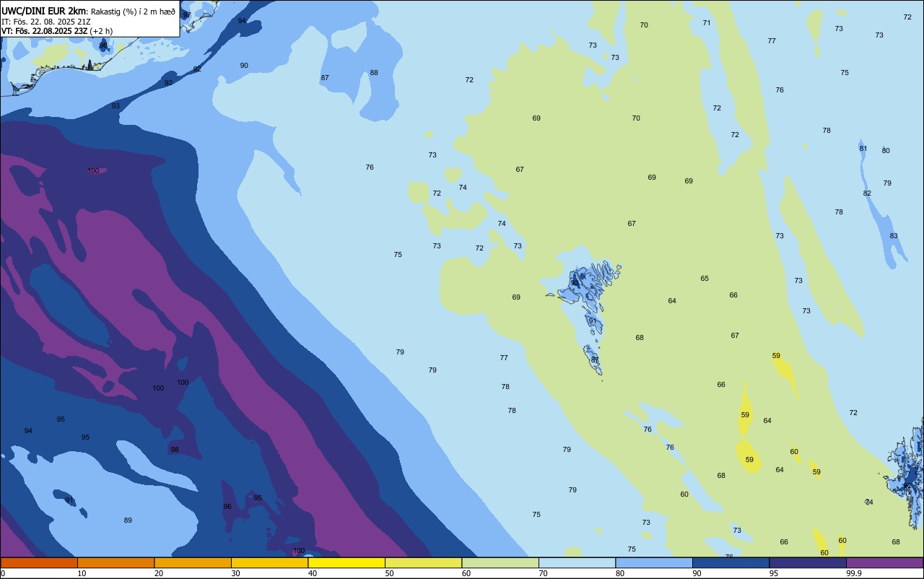Click the 90–95 dark blue legend swatch
Image resolution: width=924 pixels, height=579 pixels.
pos(731,562)
